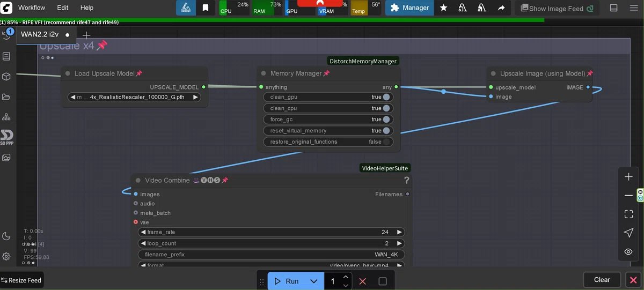This screenshot has height=290, width=644.
Task: Open the SD PPP sidebar panel
Action: 6,137
